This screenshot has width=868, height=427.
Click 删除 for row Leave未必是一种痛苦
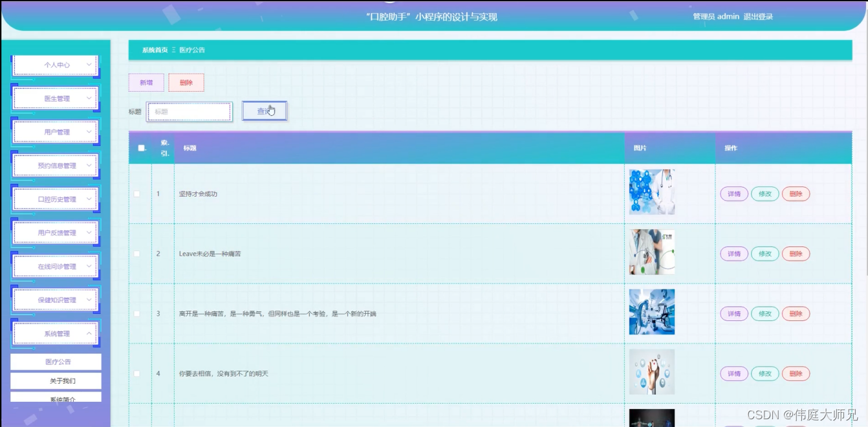point(796,254)
